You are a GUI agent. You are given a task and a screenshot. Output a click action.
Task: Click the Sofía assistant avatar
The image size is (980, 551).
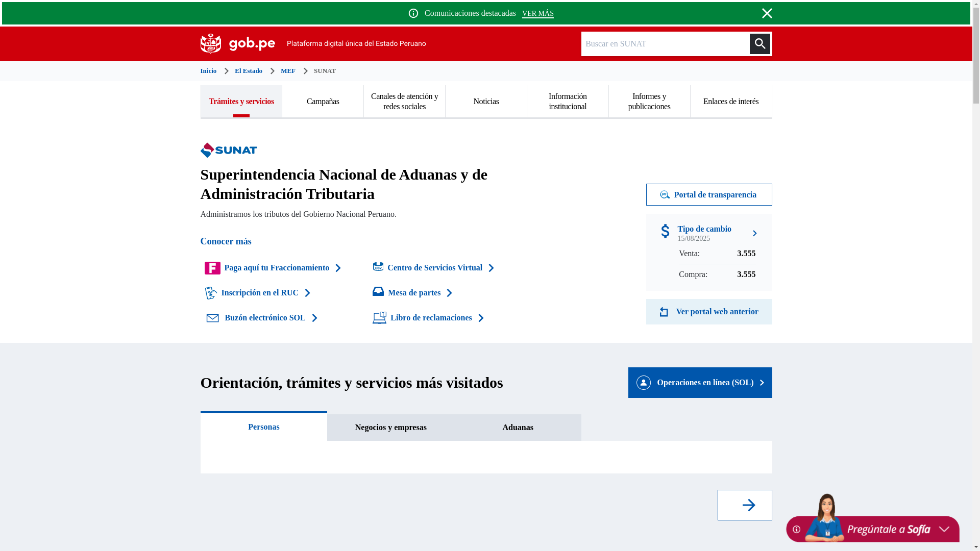(825, 517)
